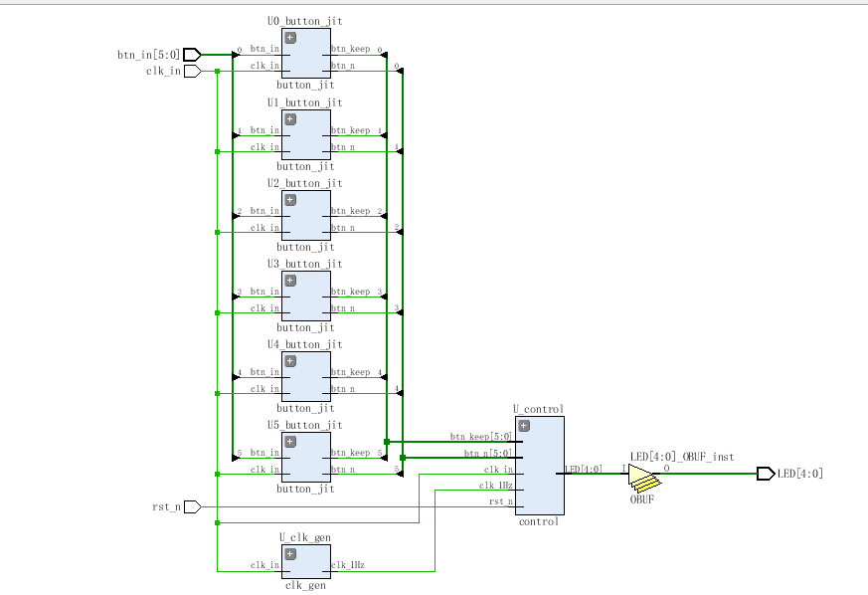Click the clk_in pin on U_clk_gen
Screen dimensions: 868x595
(264, 565)
